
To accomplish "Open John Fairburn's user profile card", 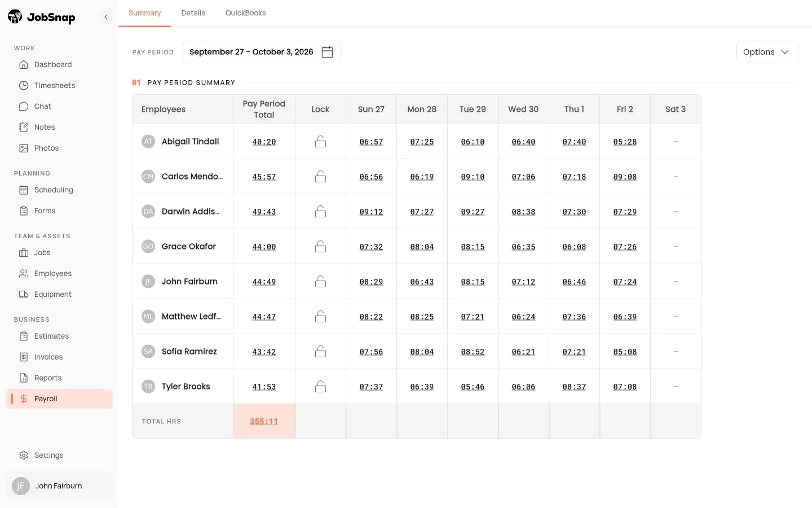I will tap(59, 486).
